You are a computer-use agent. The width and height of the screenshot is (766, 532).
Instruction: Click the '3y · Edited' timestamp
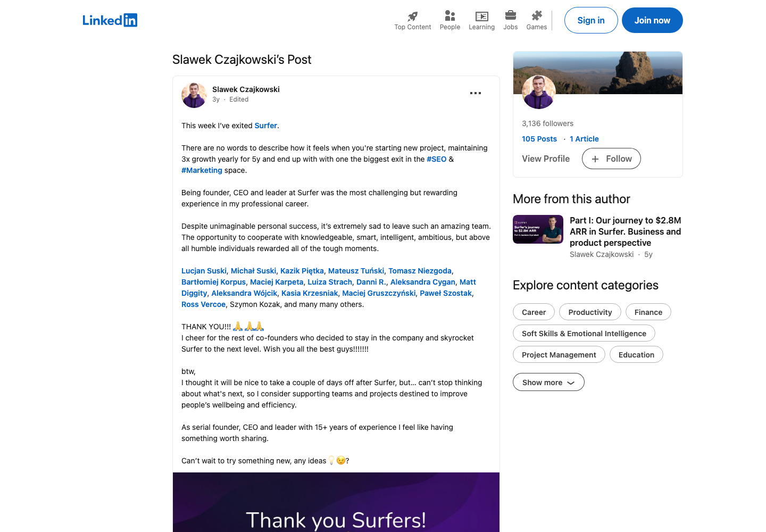tap(230, 99)
